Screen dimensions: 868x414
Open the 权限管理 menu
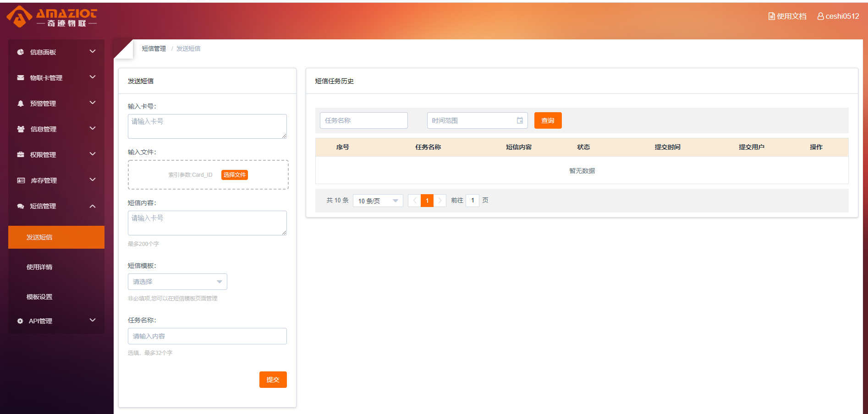pos(56,155)
